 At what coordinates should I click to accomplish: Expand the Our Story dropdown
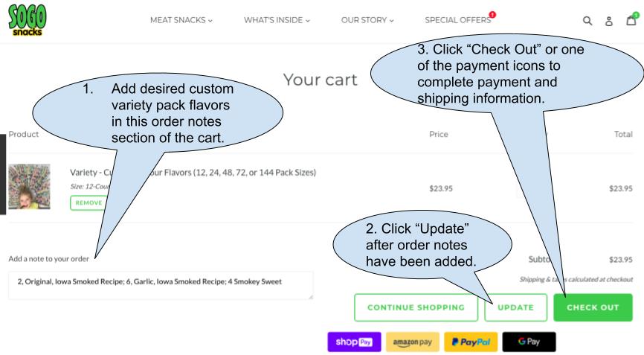[367, 20]
